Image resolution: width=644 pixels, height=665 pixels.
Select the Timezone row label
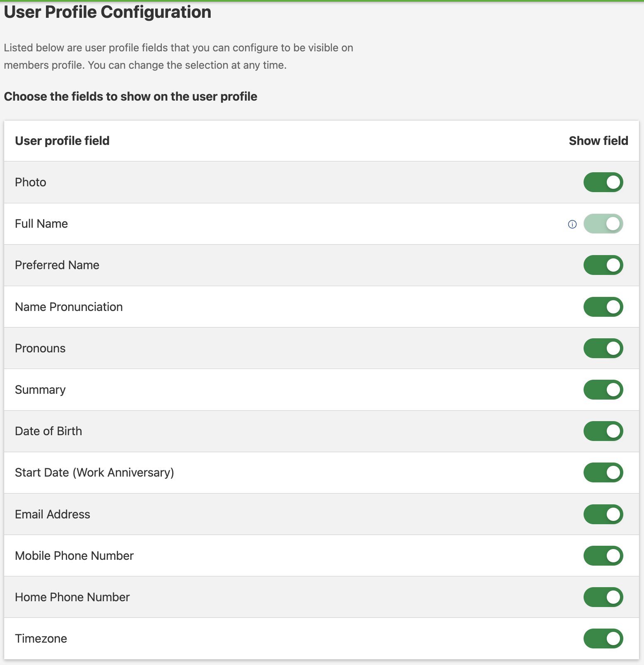pyautogui.click(x=41, y=638)
